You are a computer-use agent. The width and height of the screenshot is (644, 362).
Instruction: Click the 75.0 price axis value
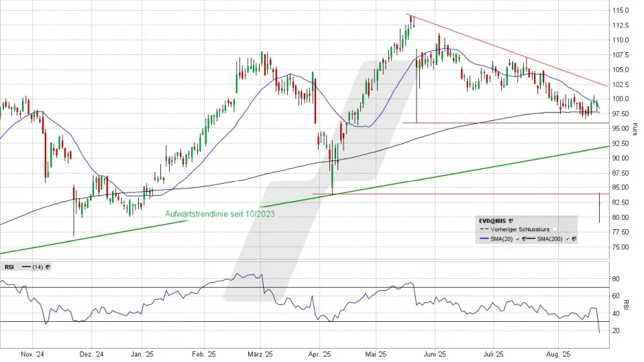click(x=621, y=247)
